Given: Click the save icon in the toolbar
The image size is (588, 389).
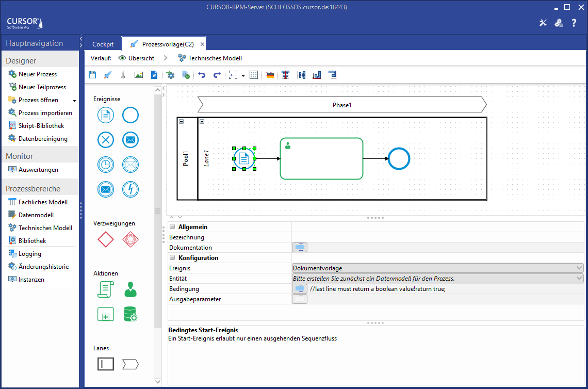Looking at the screenshot, I should tap(92, 75).
